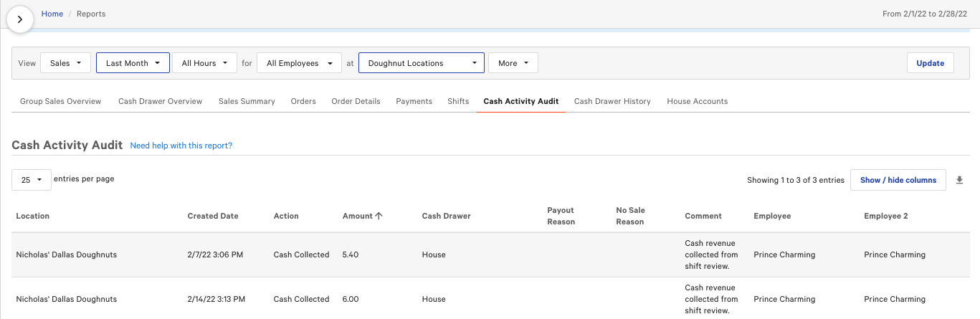Screen dimensions: 980x319
Task: Open the All Employees dropdown
Action: tap(298, 63)
